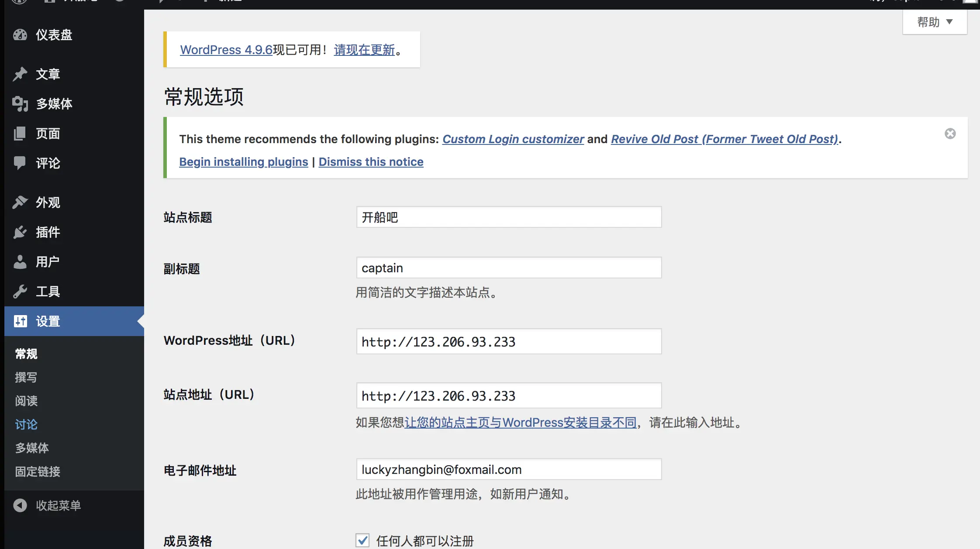Click the Comments speech bubble icon
The width and height of the screenshot is (980, 549).
tap(20, 163)
